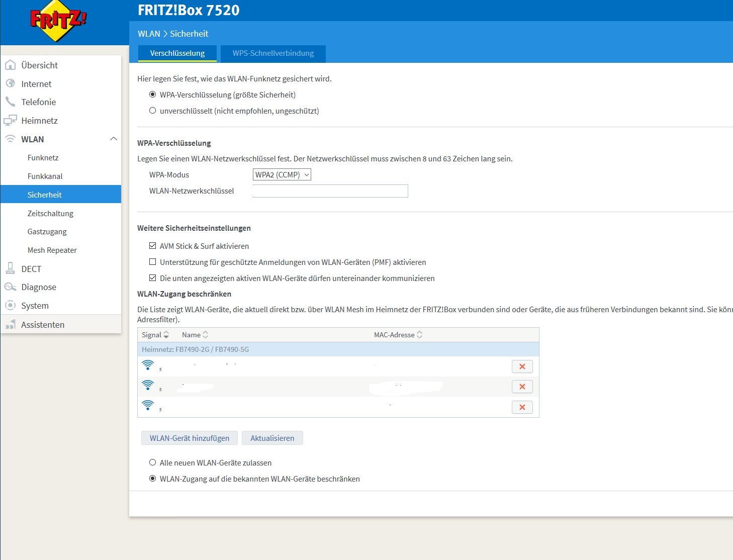Switch to WPS-Schnellverbindung tab
The width and height of the screenshot is (733, 560).
[x=273, y=53]
